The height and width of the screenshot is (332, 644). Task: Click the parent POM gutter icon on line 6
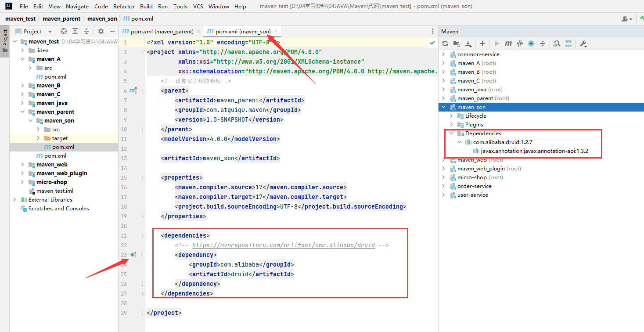click(x=133, y=90)
